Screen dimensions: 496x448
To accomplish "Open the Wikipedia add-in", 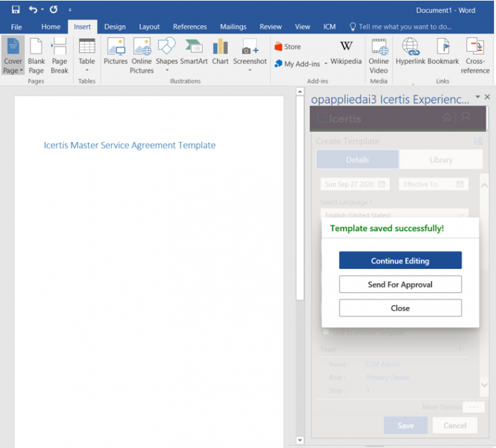I will coord(346,52).
